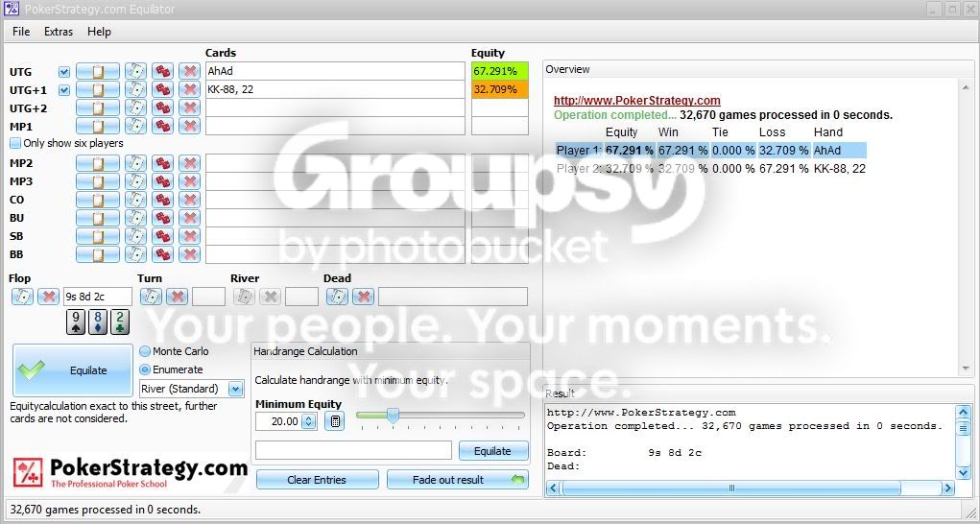The image size is (980, 524).
Task: Open the http://www.PokerStrategy.com link in Overview
Action: [x=637, y=101]
